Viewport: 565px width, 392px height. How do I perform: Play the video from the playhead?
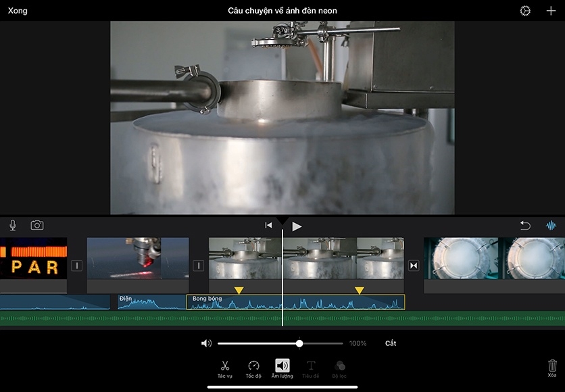point(297,226)
